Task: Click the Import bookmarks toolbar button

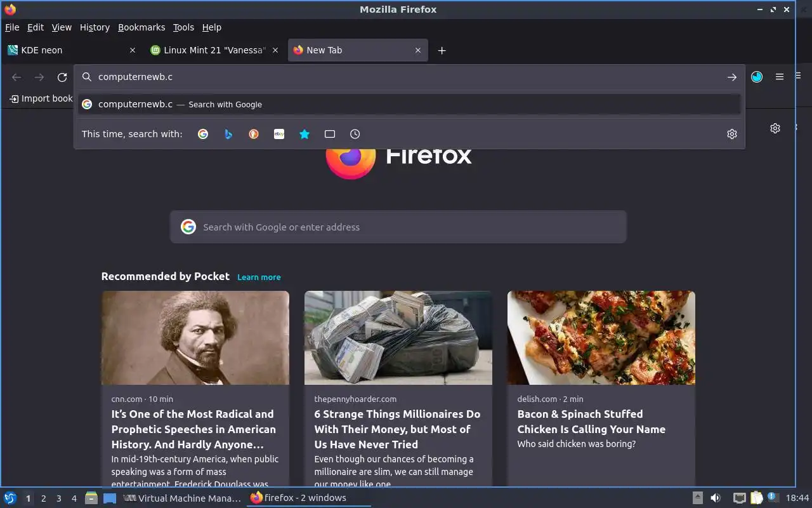Action: click(41, 98)
